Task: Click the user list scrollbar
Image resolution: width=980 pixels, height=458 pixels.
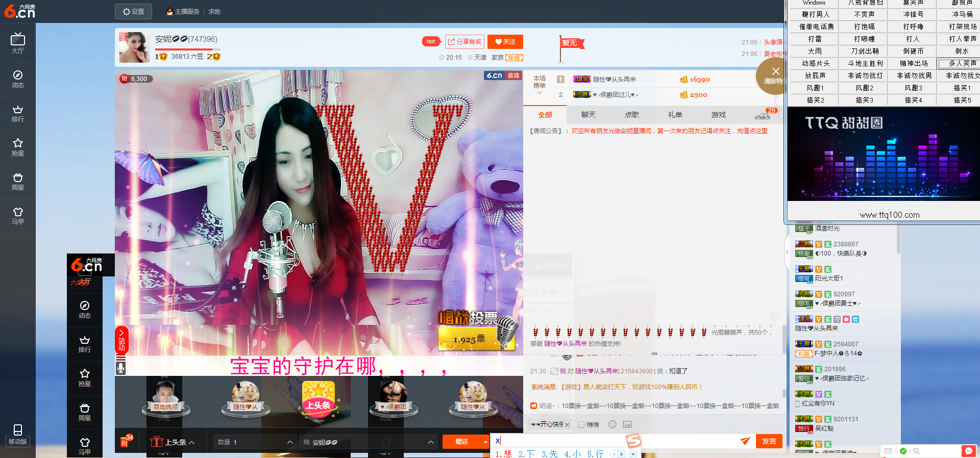Action: click(x=898, y=239)
